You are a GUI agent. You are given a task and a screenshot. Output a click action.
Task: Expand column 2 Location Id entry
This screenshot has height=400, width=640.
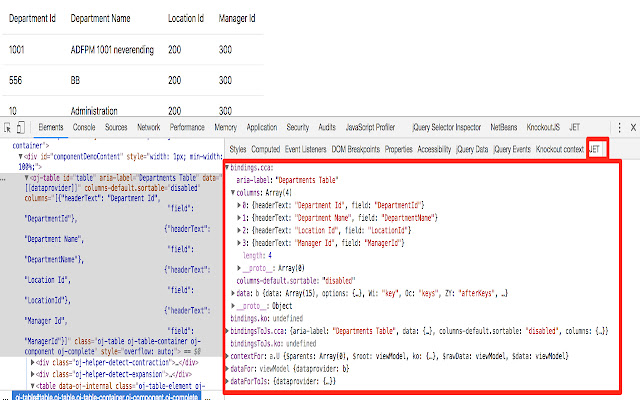click(x=239, y=231)
